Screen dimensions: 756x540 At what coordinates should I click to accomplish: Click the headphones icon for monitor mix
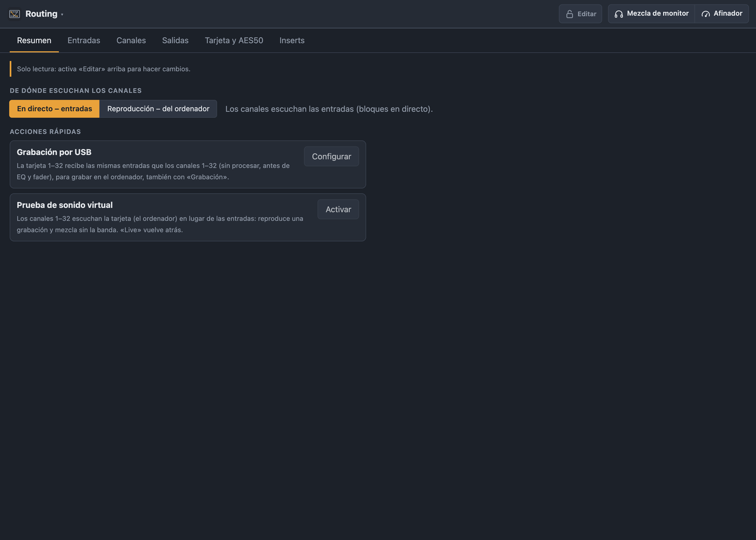(619, 14)
